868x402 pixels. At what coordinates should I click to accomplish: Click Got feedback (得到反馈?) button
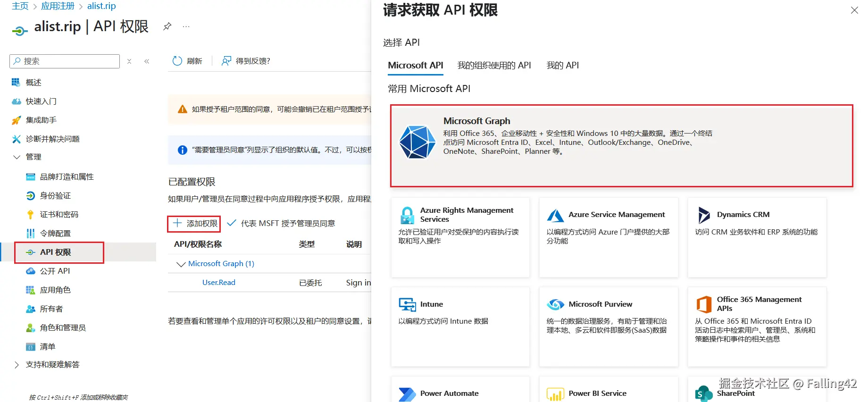tap(246, 61)
